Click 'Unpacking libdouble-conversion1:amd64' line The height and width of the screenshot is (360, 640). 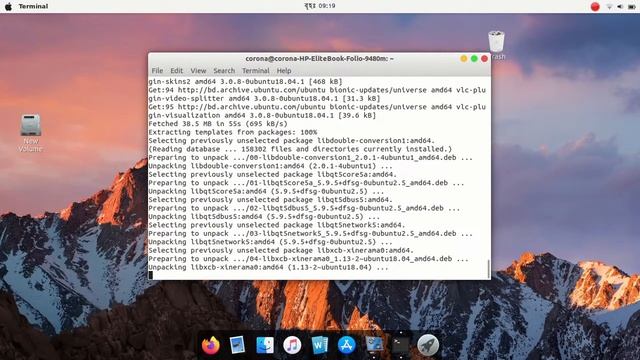pyautogui.click(x=271, y=166)
